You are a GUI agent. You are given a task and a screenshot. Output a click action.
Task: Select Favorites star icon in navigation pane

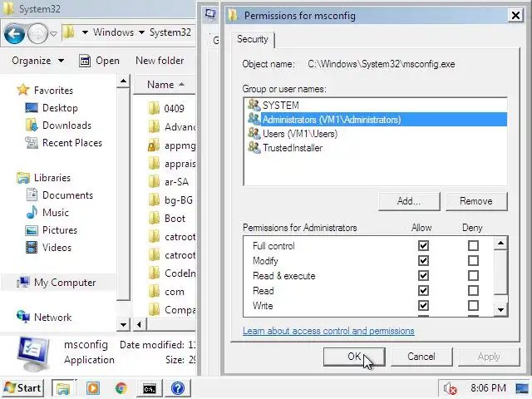23,90
